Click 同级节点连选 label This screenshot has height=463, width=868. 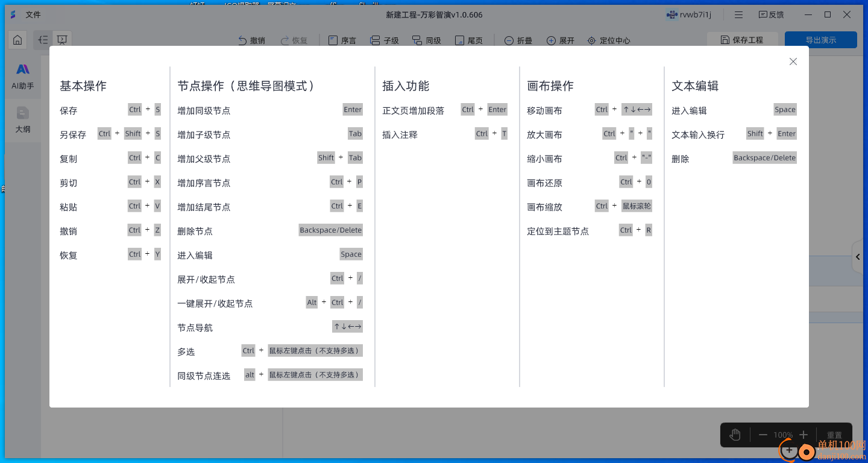(204, 376)
